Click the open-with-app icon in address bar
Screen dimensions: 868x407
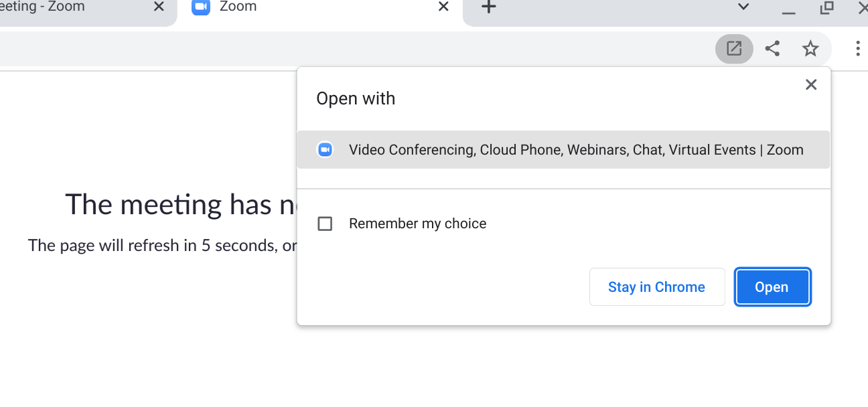pyautogui.click(x=734, y=49)
